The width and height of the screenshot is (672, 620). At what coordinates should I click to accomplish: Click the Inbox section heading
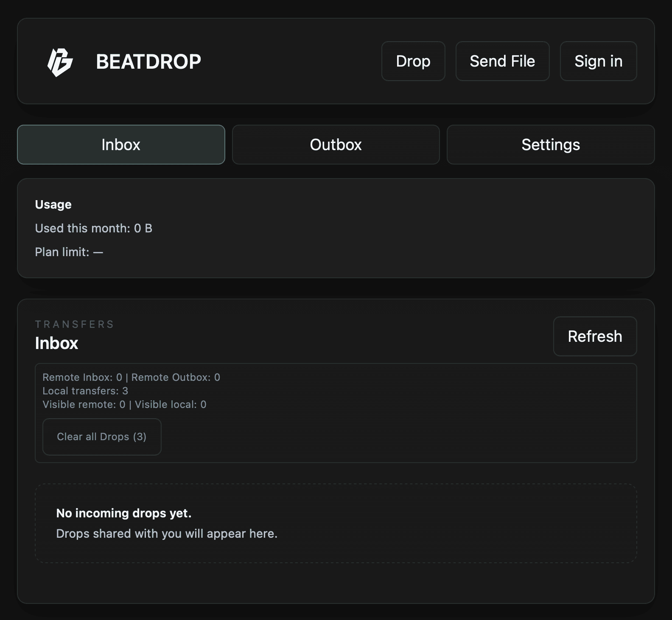pyautogui.click(x=56, y=343)
